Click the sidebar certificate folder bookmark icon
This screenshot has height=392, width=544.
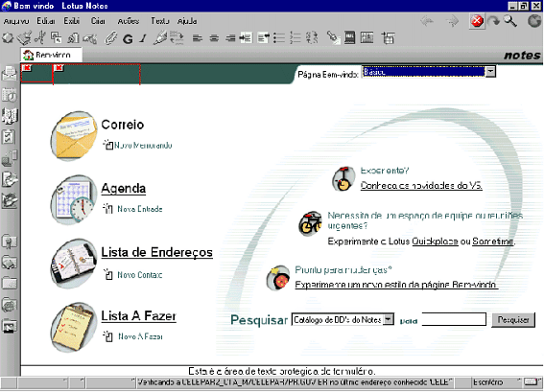[x=10, y=242]
